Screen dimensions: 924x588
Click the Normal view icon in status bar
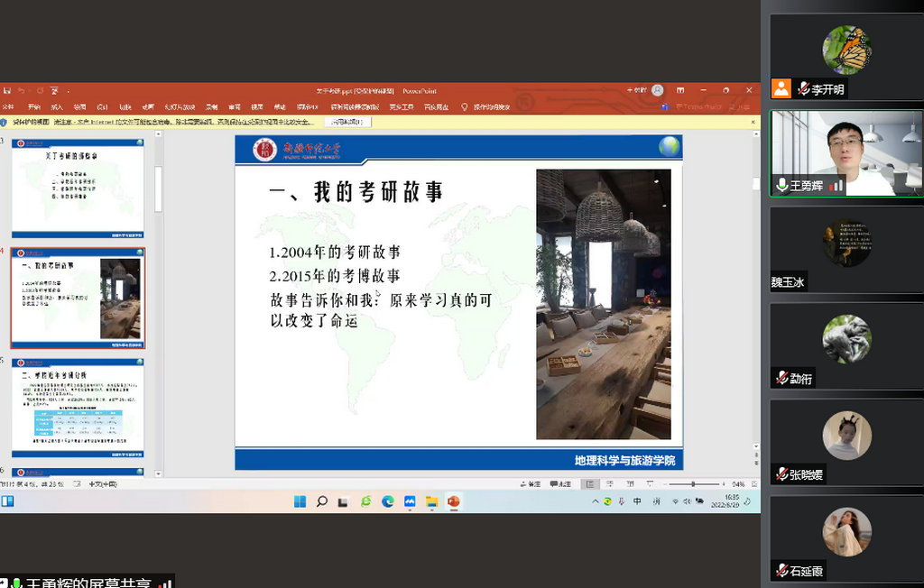coord(590,484)
